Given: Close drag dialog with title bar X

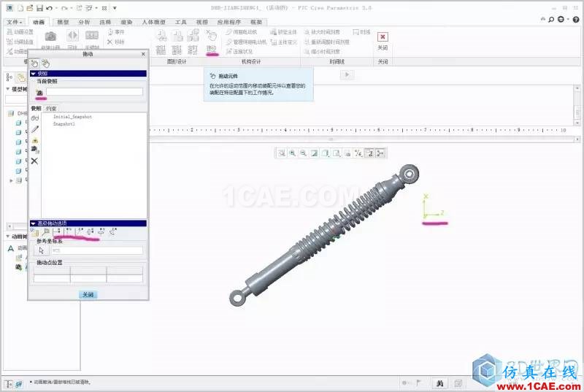Looking at the screenshot, I should click(x=143, y=54).
